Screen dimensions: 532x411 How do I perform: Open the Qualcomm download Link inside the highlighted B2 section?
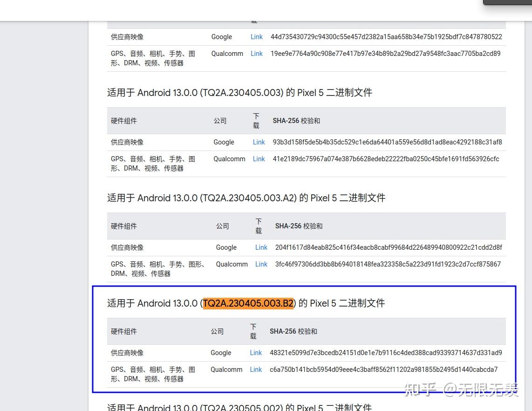(x=255, y=370)
